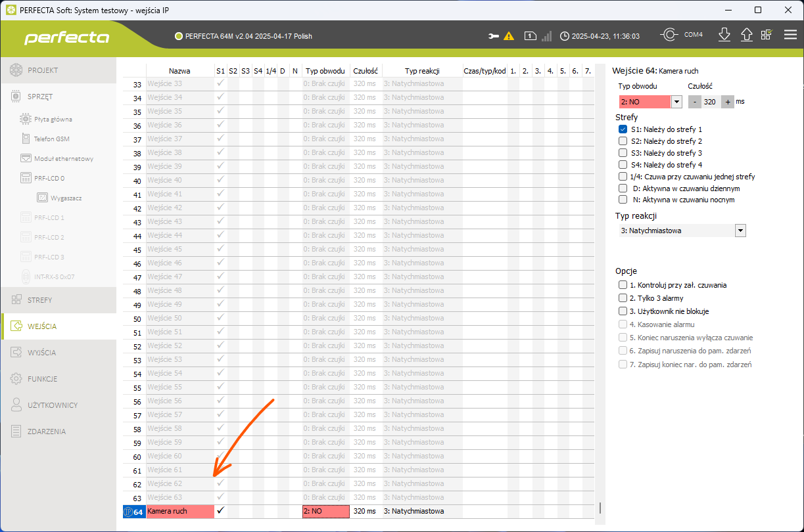Increase sensitivity with plus button
Viewport: 804px width, 532px height.
pyautogui.click(x=728, y=102)
